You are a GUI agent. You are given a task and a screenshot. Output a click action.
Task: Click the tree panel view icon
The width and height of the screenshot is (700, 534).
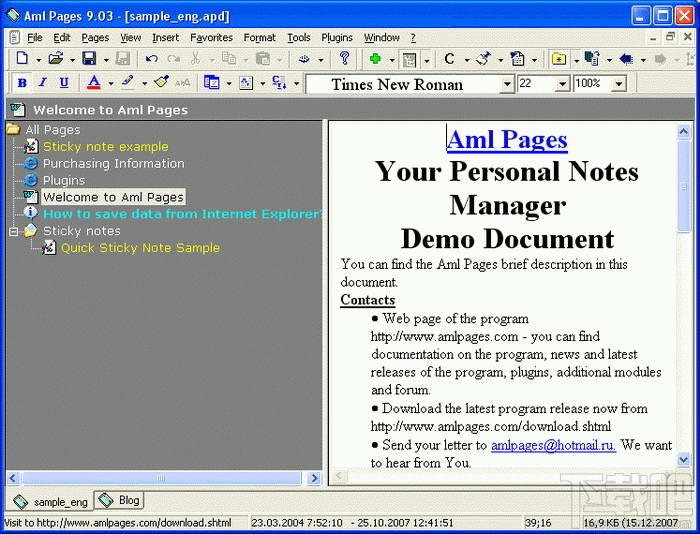point(409,59)
